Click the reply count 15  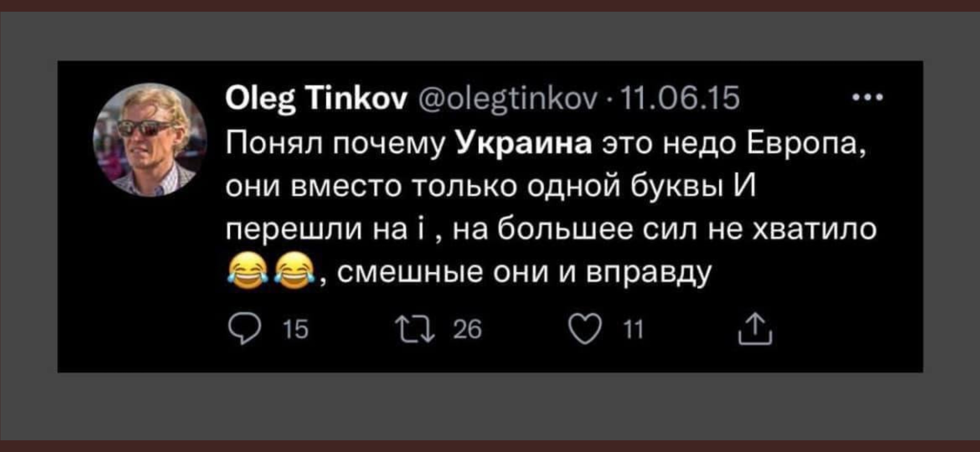pyautogui.click(x=296, y=330)
